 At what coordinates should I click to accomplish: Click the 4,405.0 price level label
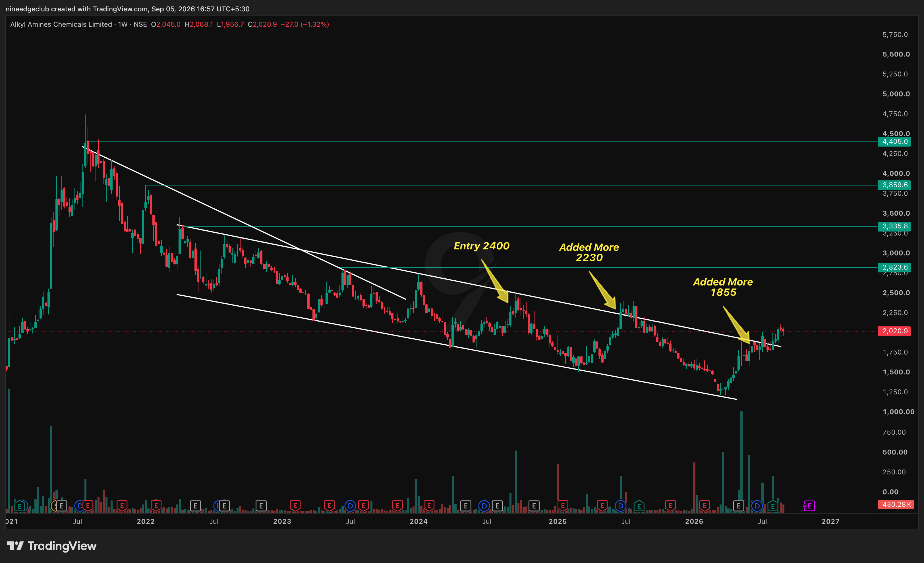894,141
